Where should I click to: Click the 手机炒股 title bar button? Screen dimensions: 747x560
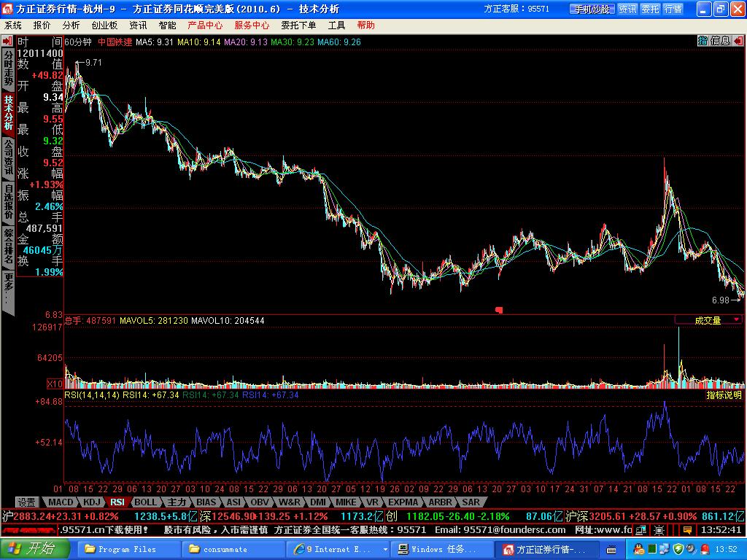tap(592, 9)
